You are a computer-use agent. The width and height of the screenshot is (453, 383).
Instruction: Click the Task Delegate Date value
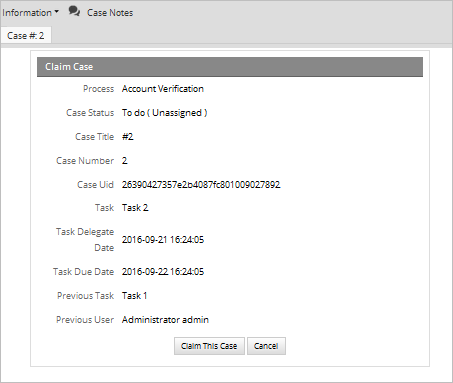click(x=163, y=240)
